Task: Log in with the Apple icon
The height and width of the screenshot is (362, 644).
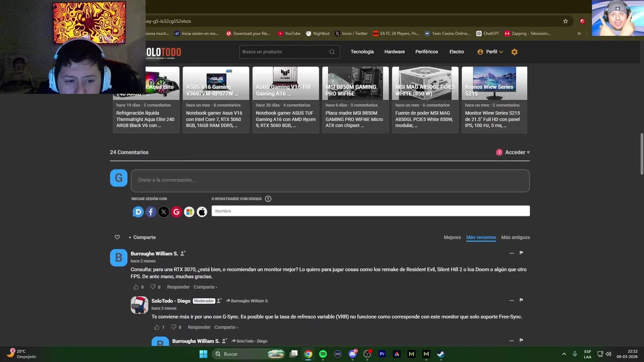Action: pyautogui.click(x=202, y=212)
